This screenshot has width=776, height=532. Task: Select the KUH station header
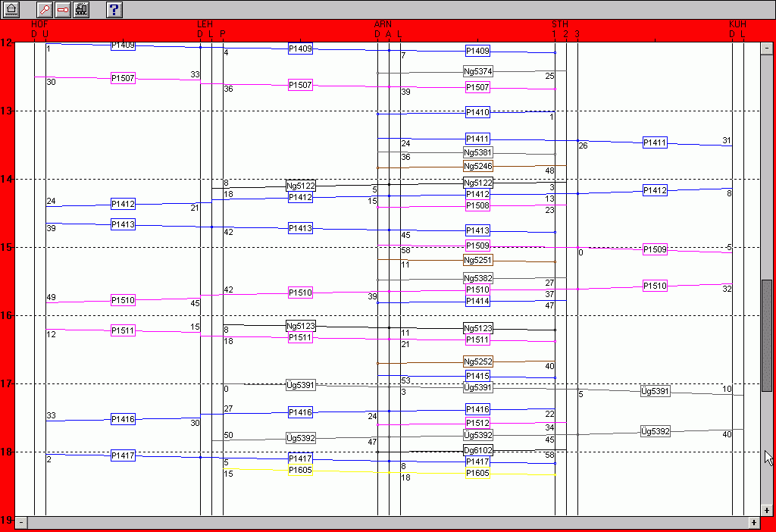coord(737,23)
